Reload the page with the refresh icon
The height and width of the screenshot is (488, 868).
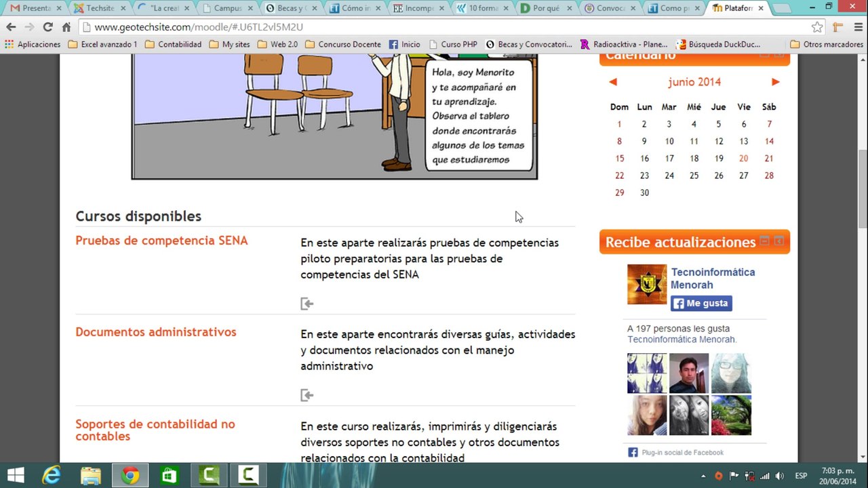47,27
